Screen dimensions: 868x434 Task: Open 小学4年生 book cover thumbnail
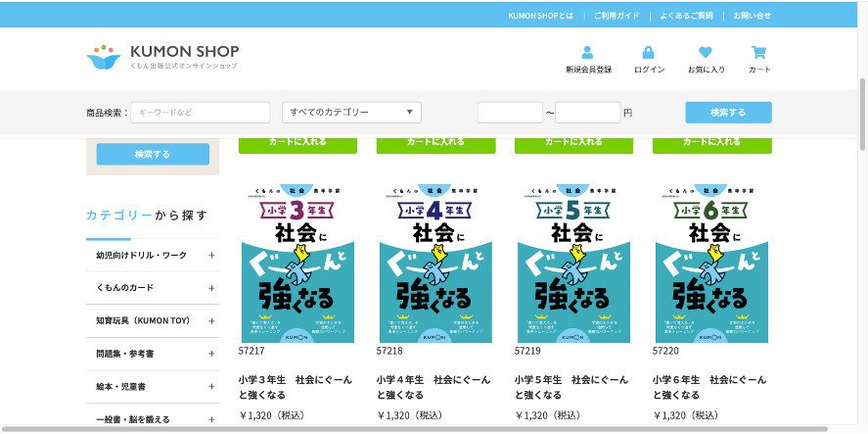pyautogui.click(x=435, y=263)
